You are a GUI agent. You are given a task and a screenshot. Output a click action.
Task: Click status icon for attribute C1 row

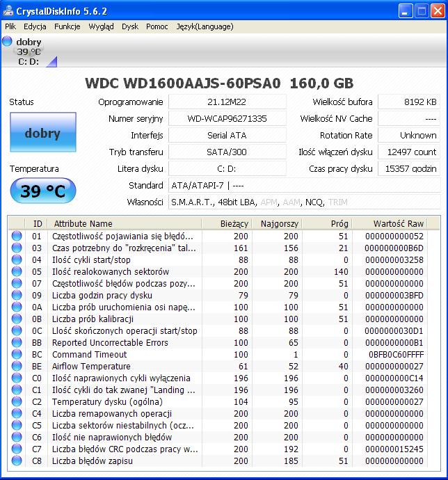[17, 390]
